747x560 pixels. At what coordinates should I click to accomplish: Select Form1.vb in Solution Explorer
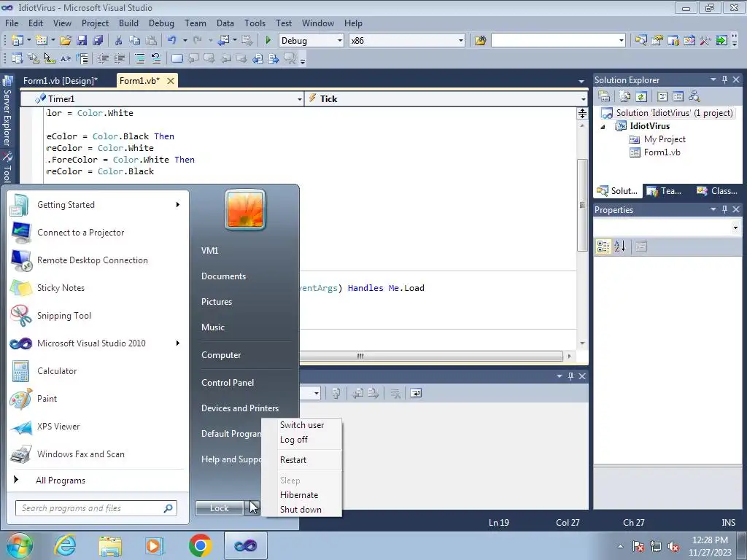pos(662,152)
